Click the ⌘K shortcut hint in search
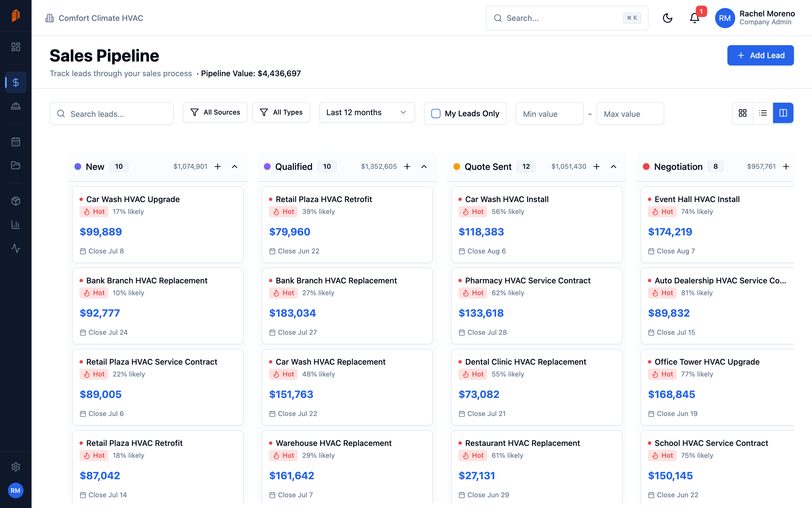The height and width of the screenshot is (508, 812). click(x=632, y=18)
